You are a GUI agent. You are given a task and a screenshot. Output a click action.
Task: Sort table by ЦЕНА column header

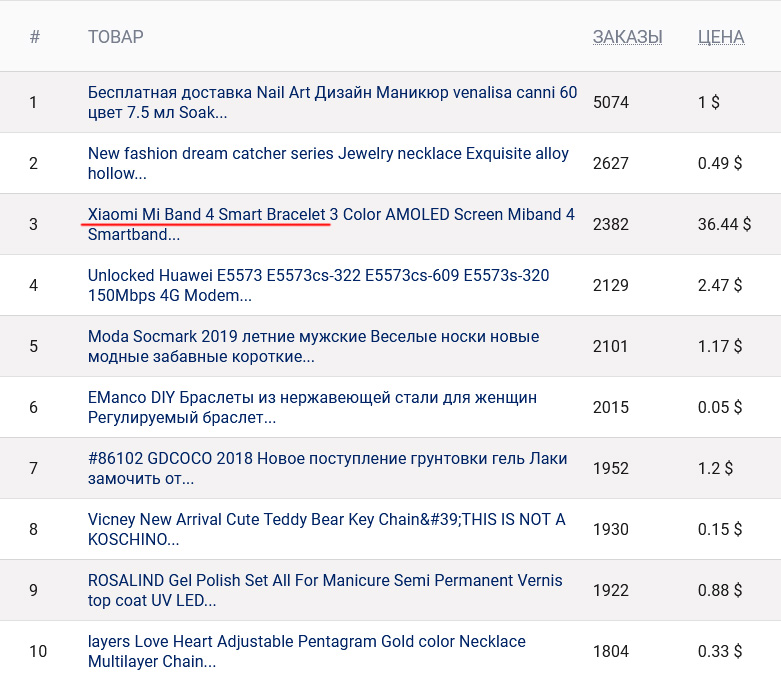pos(720,37)
